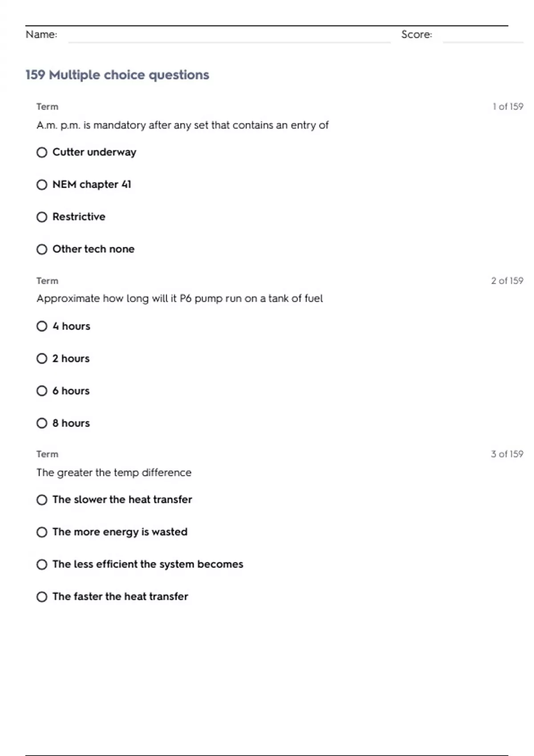Click 'The greater the temp difference' question
Viewport: 534px width, 756px height.
pos(114,472)
